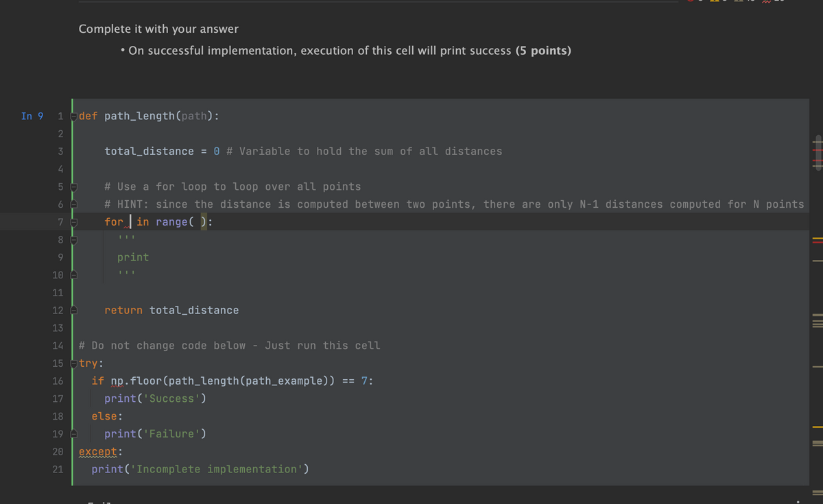The image size is (823, 504).
Task: Collapse the for loop fold marker on line 7
Action: [72, 221]
